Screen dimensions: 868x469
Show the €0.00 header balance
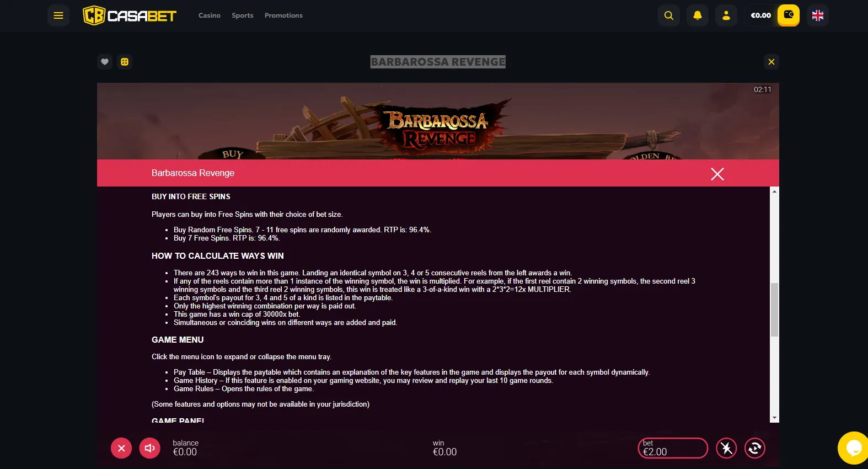tap(761, 15)
